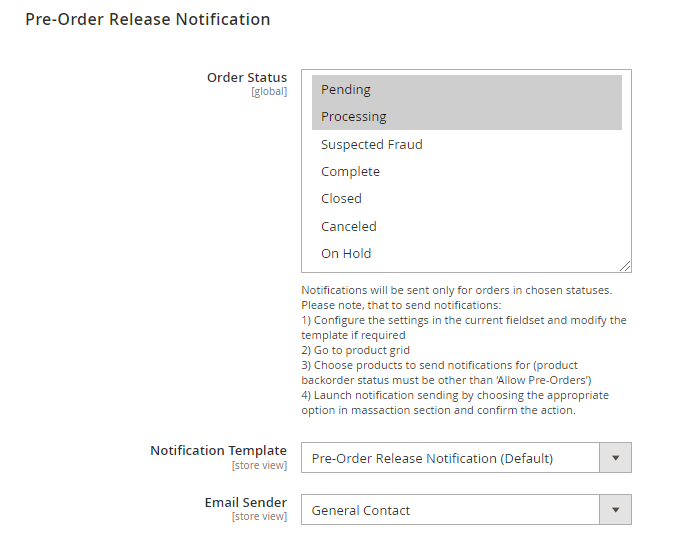The image size is (685, 541).
Task: Open Notification Template dropdown arrow
Action: [615, 458]
